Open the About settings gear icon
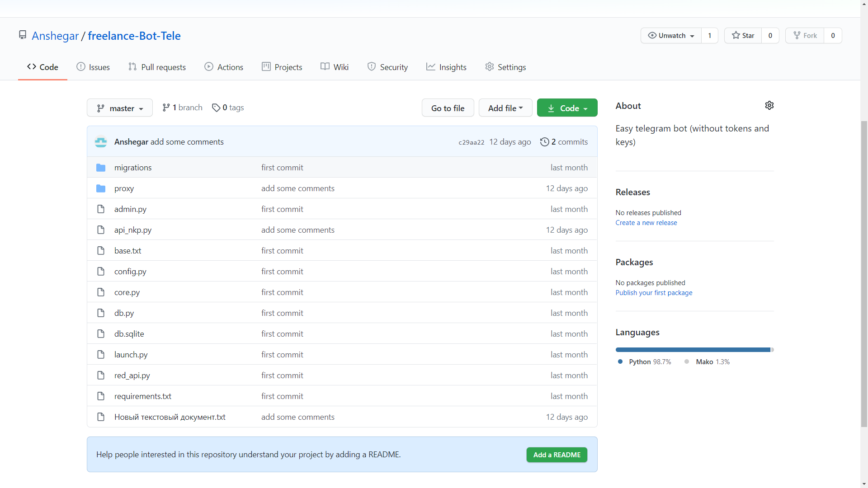Screen dimensions: 868x488 coord(769,105)
